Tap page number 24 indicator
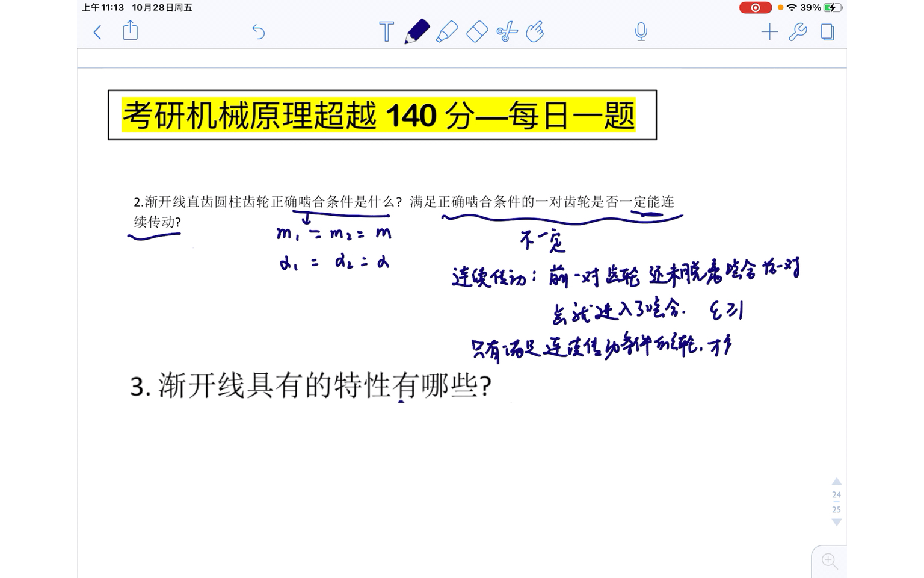This screenshot has width=924, height=578. click(836, 495)
